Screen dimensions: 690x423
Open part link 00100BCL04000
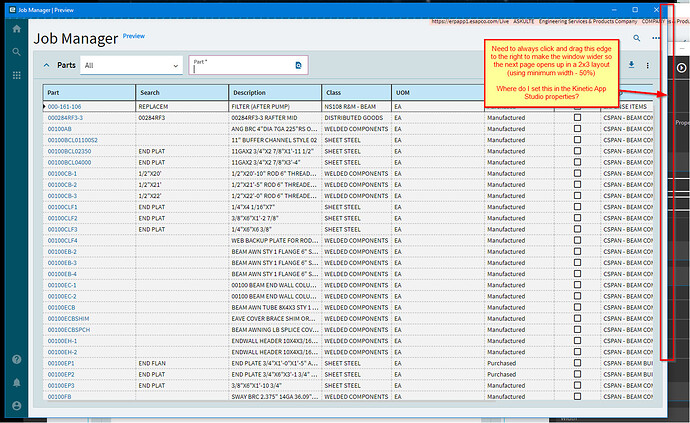pos(69,162)
